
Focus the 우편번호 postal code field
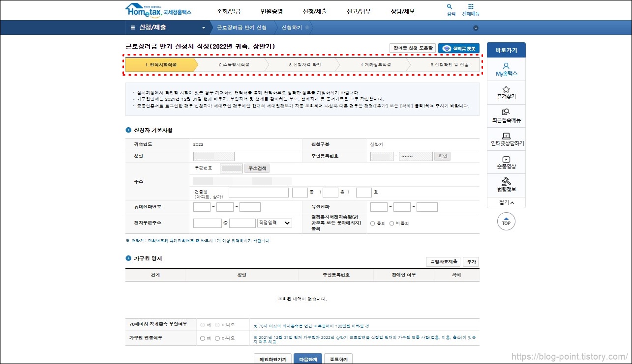(231, 168)
